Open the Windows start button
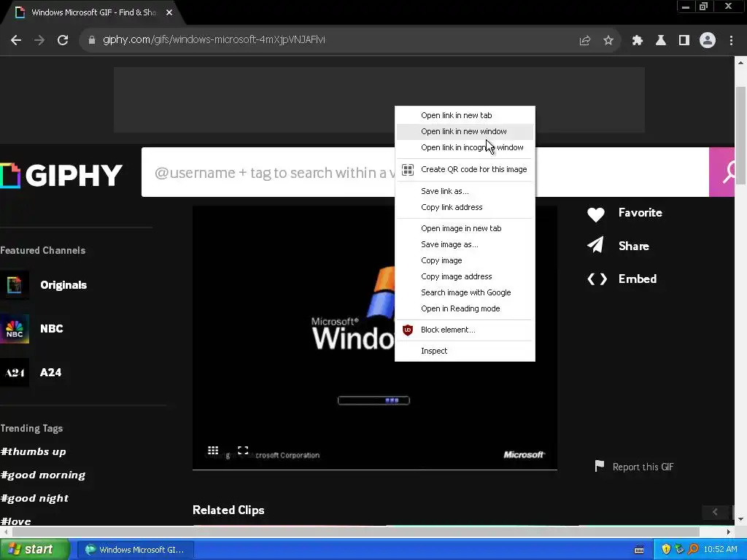The height and width of the screenshot is (560, 747). (x=34, y=550)
